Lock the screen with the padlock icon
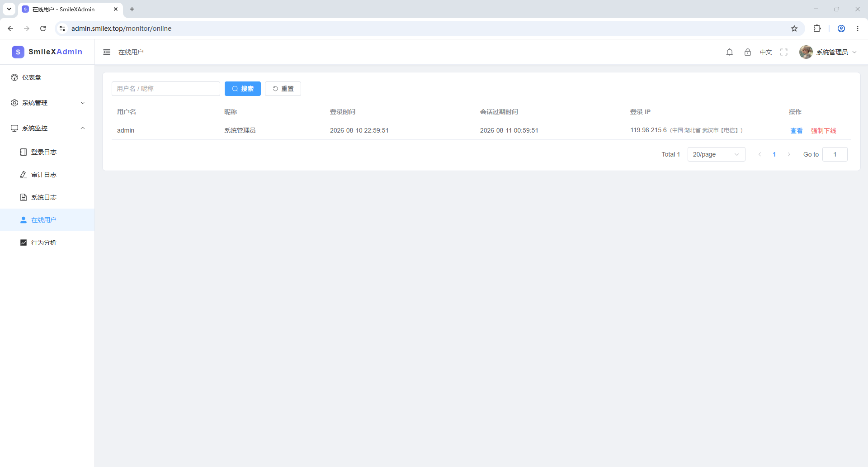868x467 pixels. click(748, 52)
